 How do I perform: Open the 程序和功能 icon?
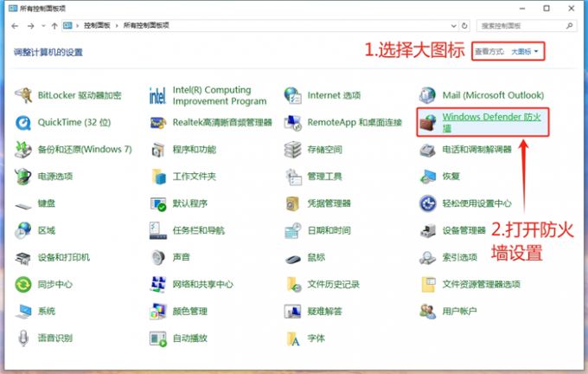tap(157, 150)
